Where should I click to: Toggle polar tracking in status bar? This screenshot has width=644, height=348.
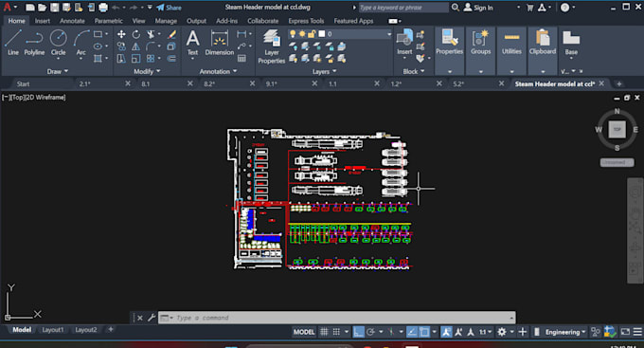370,332
